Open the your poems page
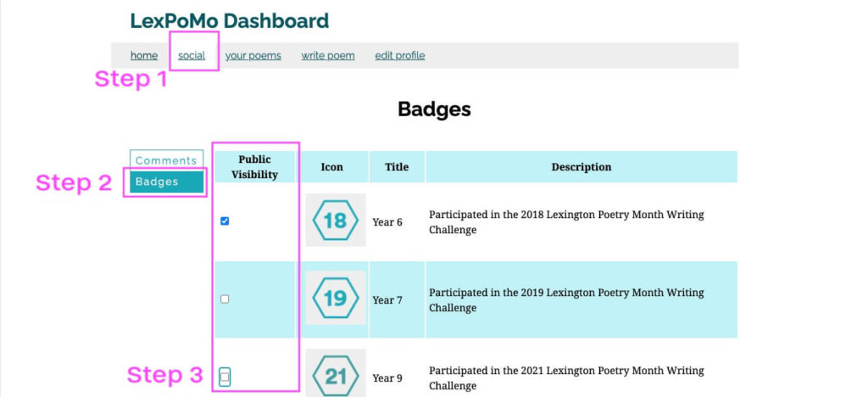This screenshot has height=397, width=868. 253,55
